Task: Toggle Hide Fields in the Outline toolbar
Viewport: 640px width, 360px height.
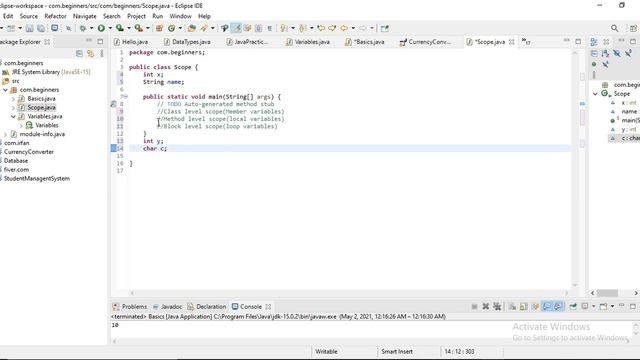Action: tap(617, 53)
